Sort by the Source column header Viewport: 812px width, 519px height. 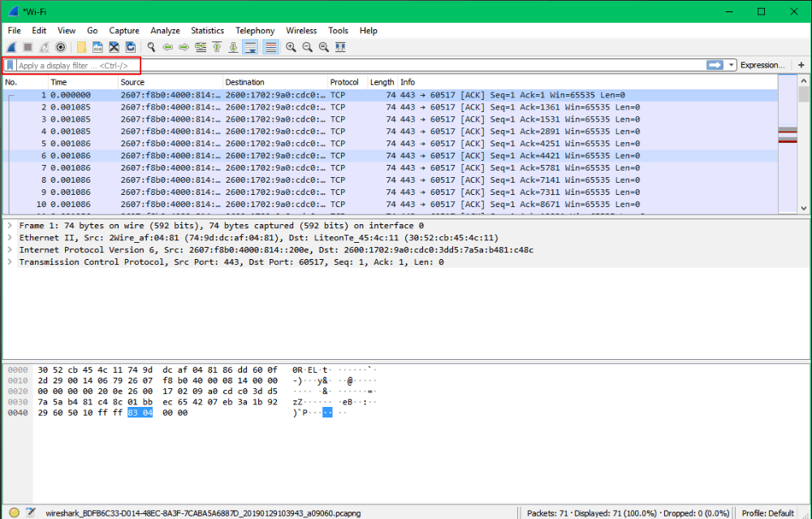pos(171,82)
